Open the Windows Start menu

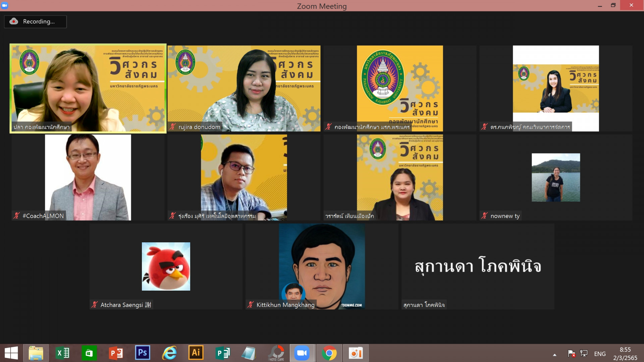[11, 353]
